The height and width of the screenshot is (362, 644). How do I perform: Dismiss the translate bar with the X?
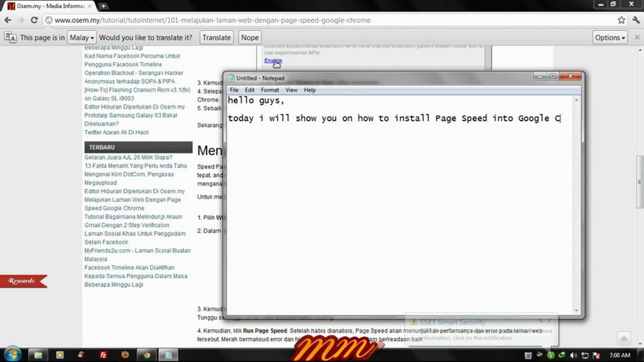pyautogui.click(x=637, y=37)
